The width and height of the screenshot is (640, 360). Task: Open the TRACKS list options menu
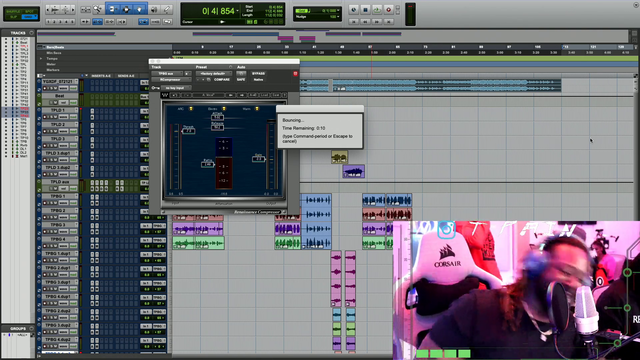31,33
